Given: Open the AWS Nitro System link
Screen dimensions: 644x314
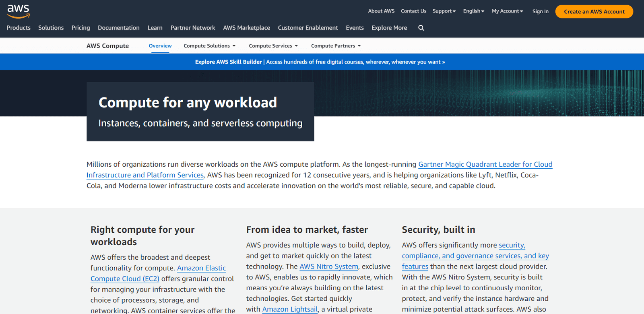Looking at the screenshot, I should click(329, 266).
